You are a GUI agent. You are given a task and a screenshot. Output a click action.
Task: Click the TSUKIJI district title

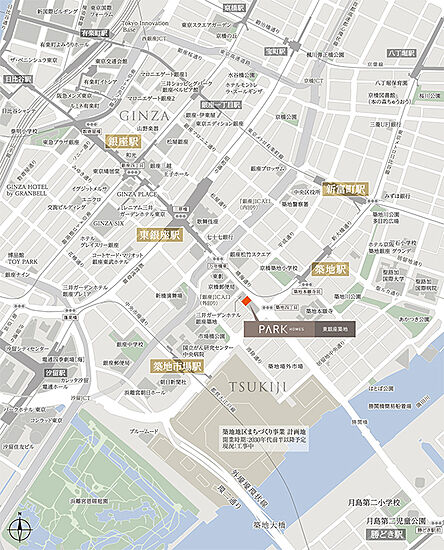258,387
